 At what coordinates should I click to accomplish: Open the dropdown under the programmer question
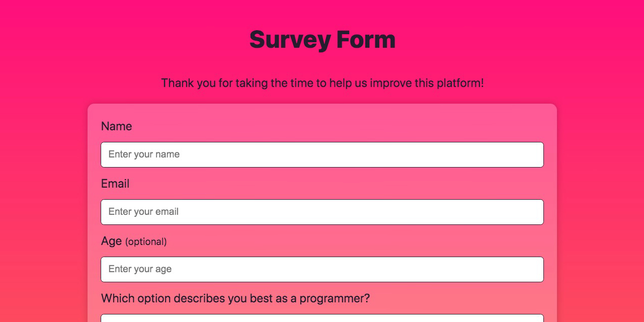point(322,318)
